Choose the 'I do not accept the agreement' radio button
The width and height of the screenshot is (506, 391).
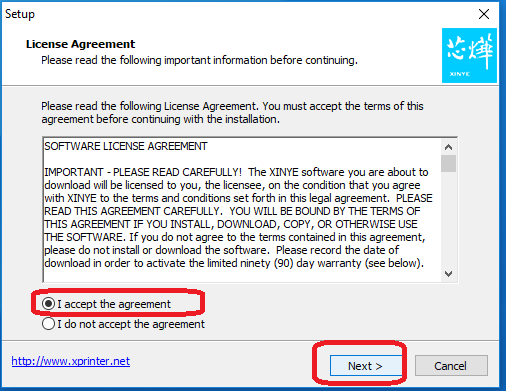click(x=49, y=324)
